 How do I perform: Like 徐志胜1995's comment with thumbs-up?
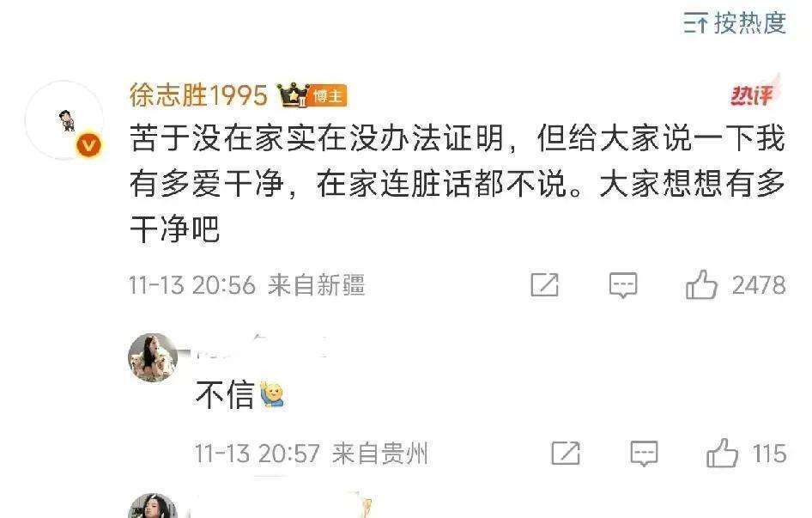(x=701, y=284)
